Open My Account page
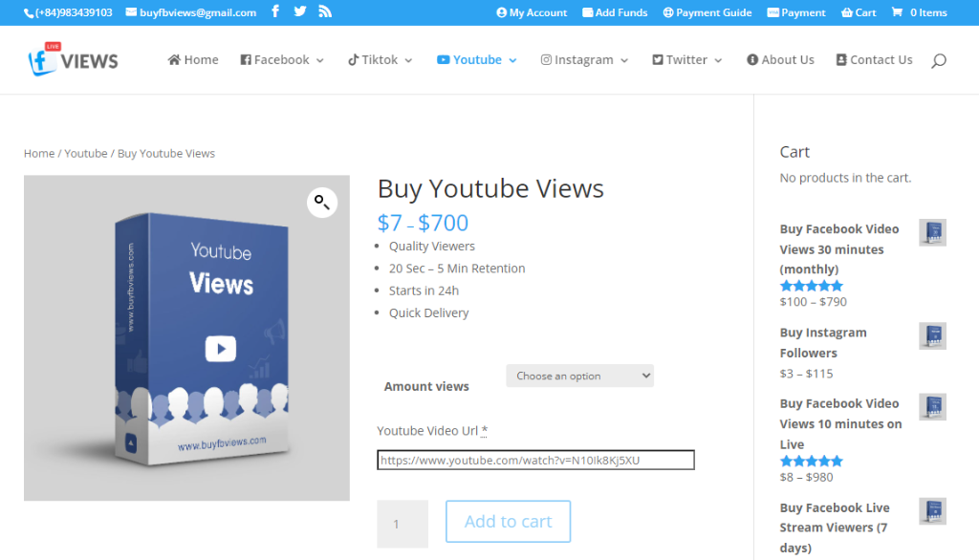Image resolution: width=979 pixels, height=560 pixels. (532, 12)
